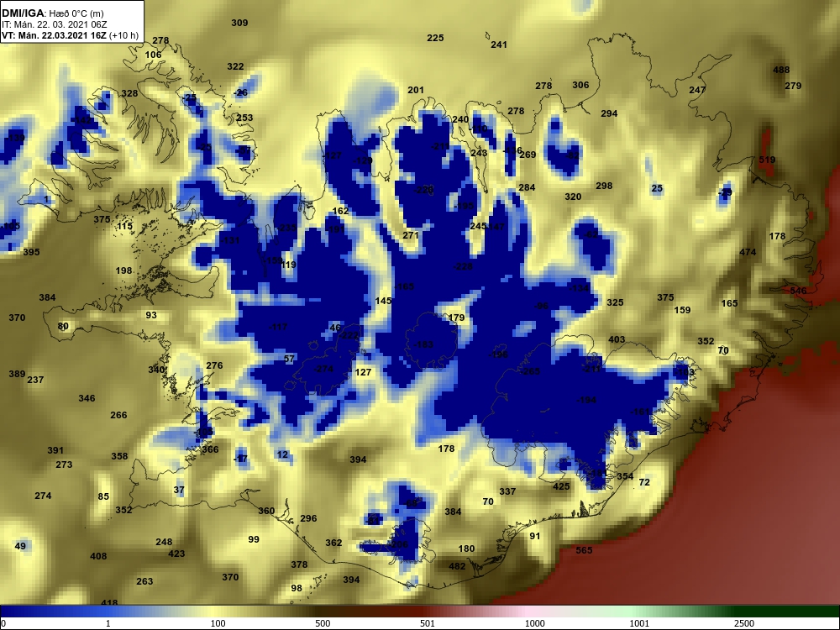Screen dimensions: 840x630
Task: Click the 263 map value
Action: coord(144,581)
